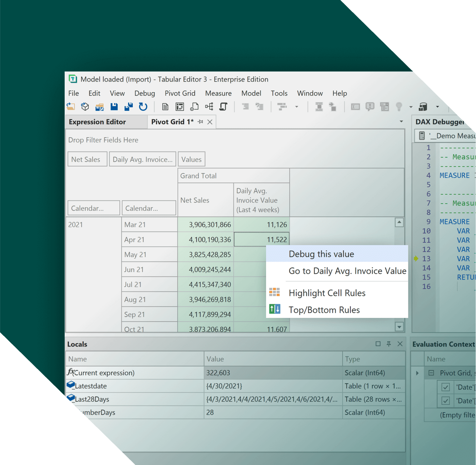476x465 pixels.
Task: Open Top/Bottom Rules submenu
Action: point(337,310)
